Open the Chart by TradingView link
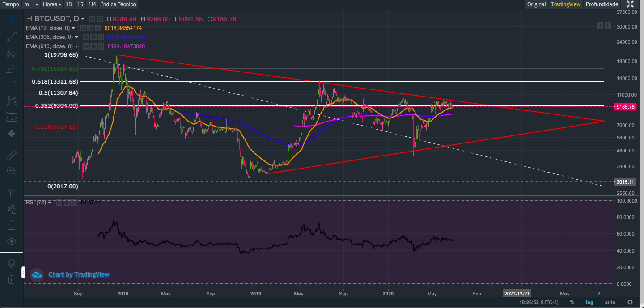The image size is (644, 308). 79,274
